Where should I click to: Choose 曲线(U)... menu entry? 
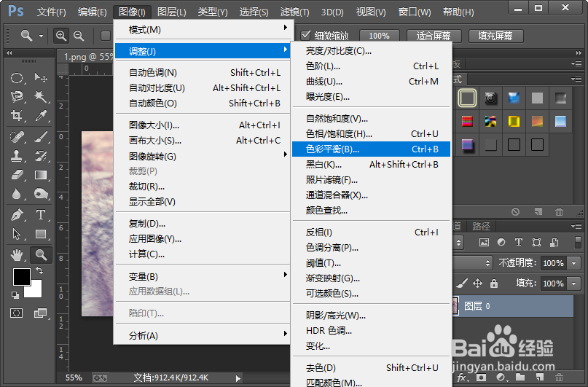click(x=371, y=82)
